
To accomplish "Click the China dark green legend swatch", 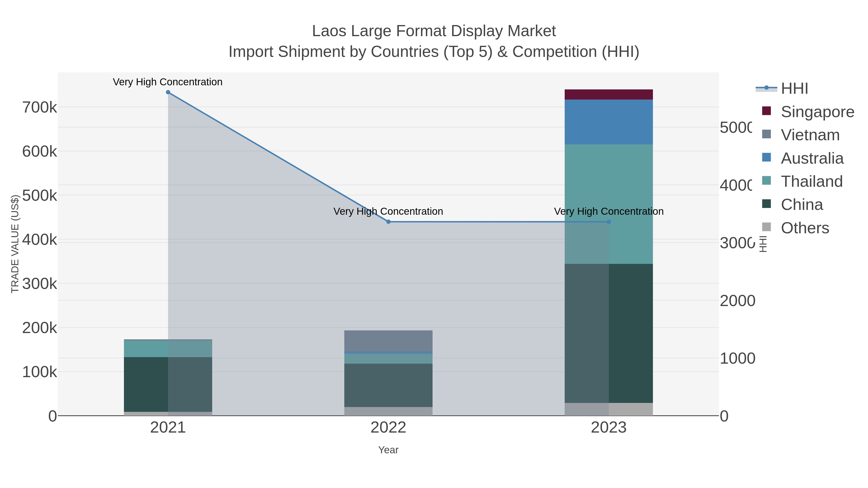I will 766,204.
